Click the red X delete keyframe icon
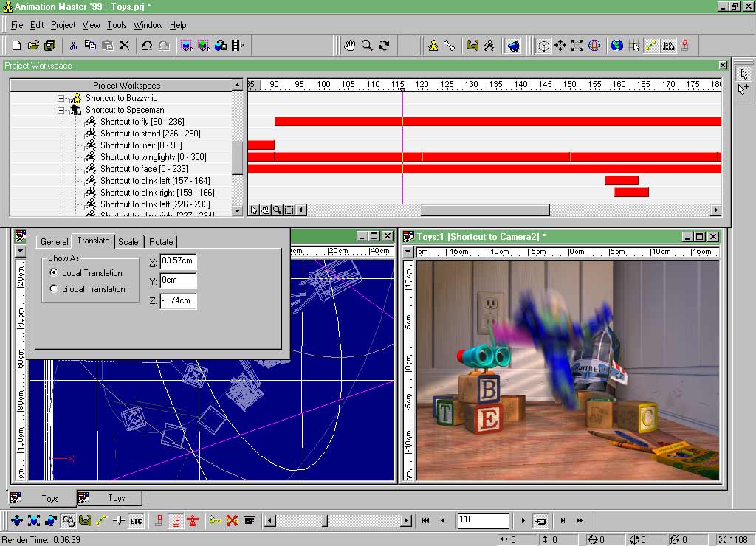 tap(232, 521)
